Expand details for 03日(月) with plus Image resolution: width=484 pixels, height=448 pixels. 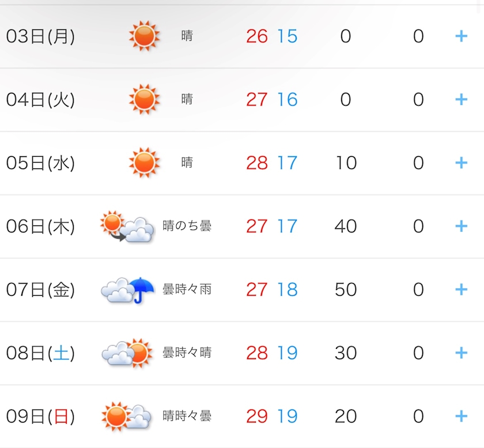tap(461, 36)
